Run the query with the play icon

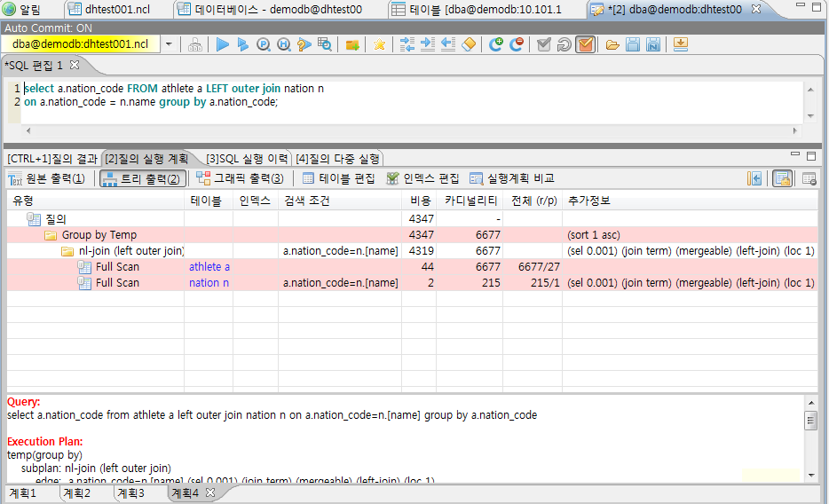click(x=222, y=44)
